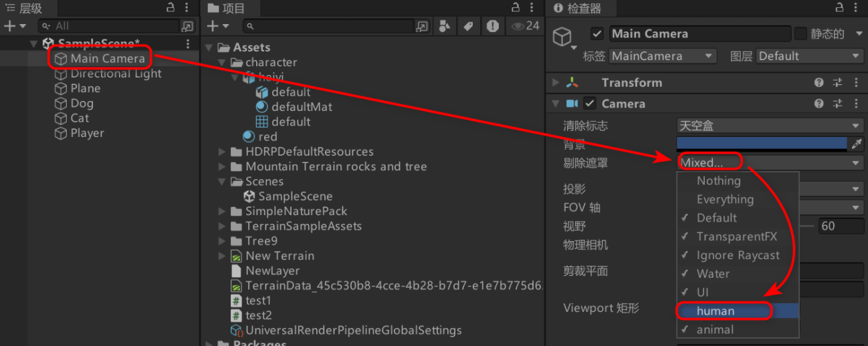Select Directional Light in the Hierarchy
The image size is (868, 346).
pyautogui.click(x=116, y=73)
